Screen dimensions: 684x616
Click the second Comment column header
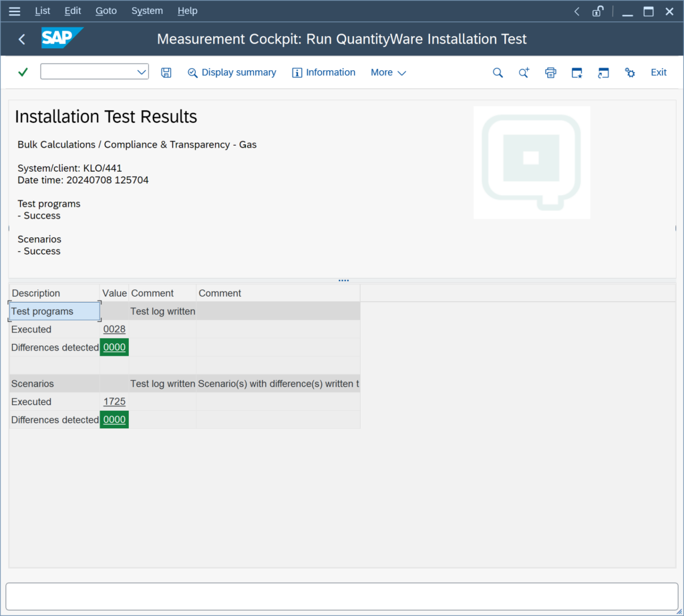[279, 293]
